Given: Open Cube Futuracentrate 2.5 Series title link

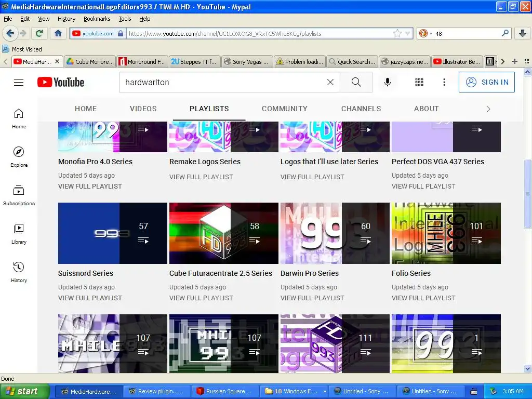Looking at the screenshot, I should coord(220,273).
